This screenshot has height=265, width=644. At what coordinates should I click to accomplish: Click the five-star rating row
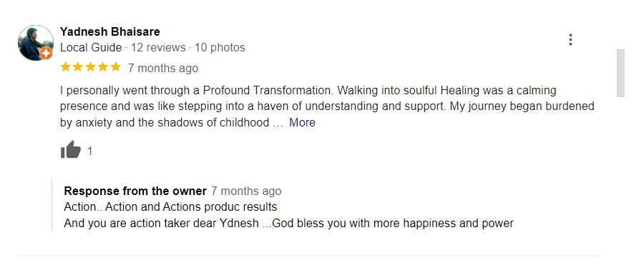click(91, 67)
